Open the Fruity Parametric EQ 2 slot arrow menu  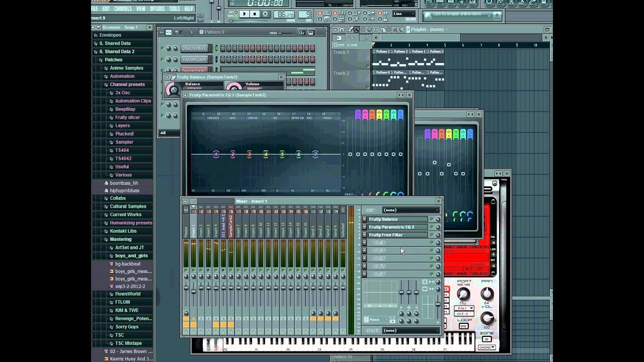[x=364, y=227]
